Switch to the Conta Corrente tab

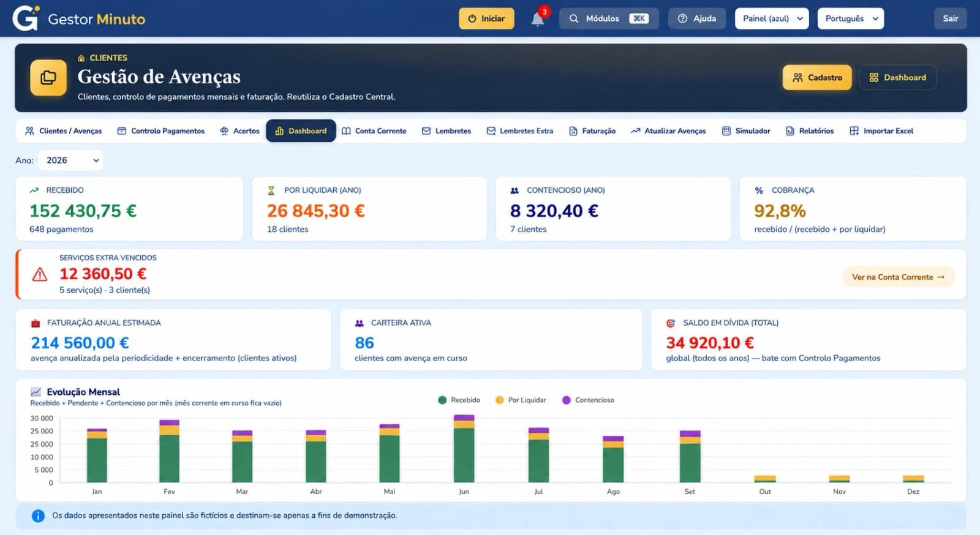[x=374, y=131]
